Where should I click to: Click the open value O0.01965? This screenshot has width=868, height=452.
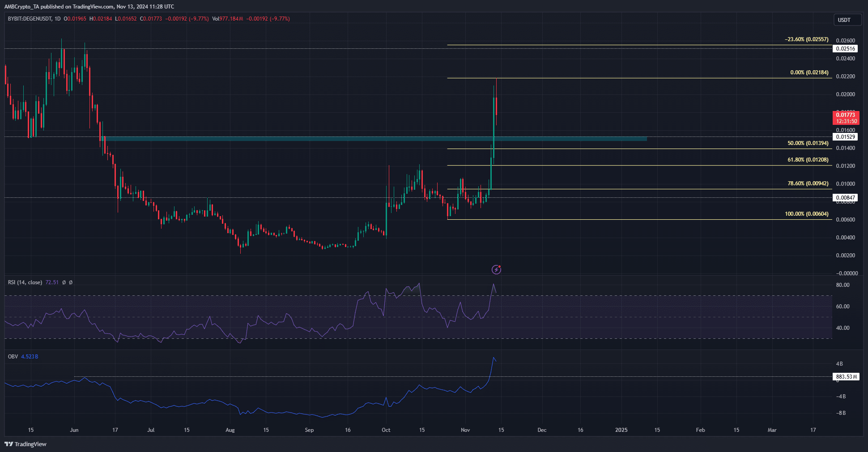pyautogui.click(x=75, y=19)
